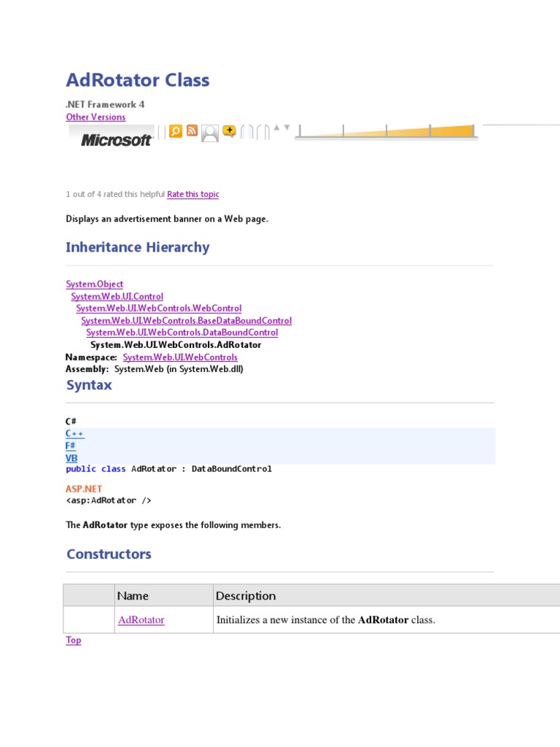Open System.Web.UI.WebControls namespace link
Viewport: 560px width, 747px height.
pos(180,357)
